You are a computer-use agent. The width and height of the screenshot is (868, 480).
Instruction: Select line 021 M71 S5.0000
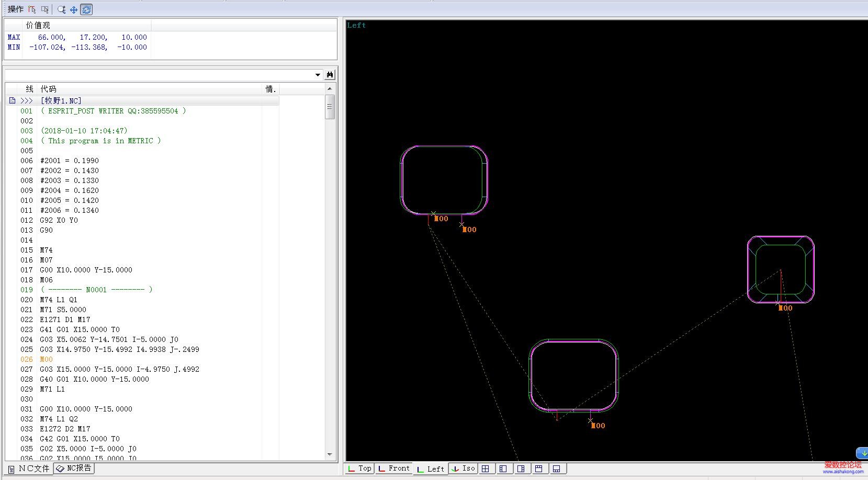point(142,310)
